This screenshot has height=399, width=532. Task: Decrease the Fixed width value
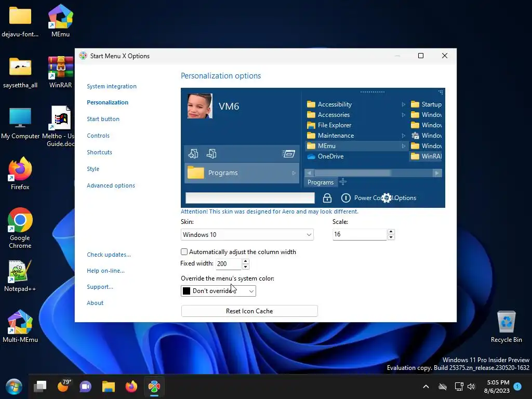pos(246,267)
